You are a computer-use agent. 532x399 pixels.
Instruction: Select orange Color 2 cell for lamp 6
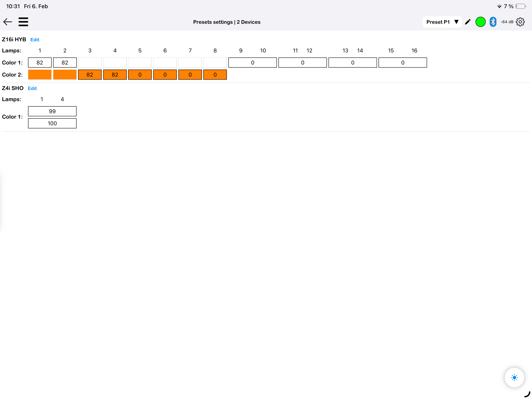point(165,75)
